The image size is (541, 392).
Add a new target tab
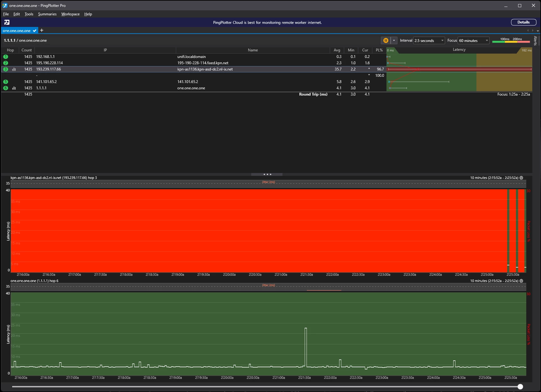tap(42, 30)
